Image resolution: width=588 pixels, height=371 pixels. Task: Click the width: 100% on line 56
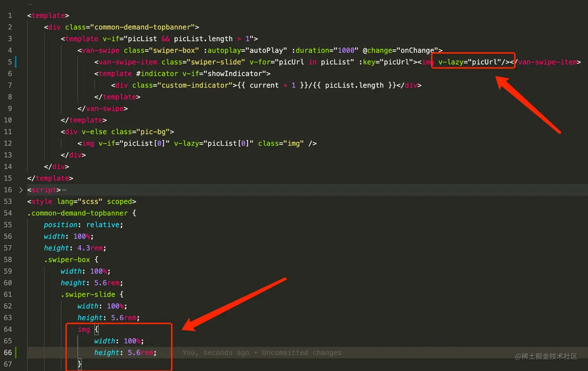pos(69,237)
